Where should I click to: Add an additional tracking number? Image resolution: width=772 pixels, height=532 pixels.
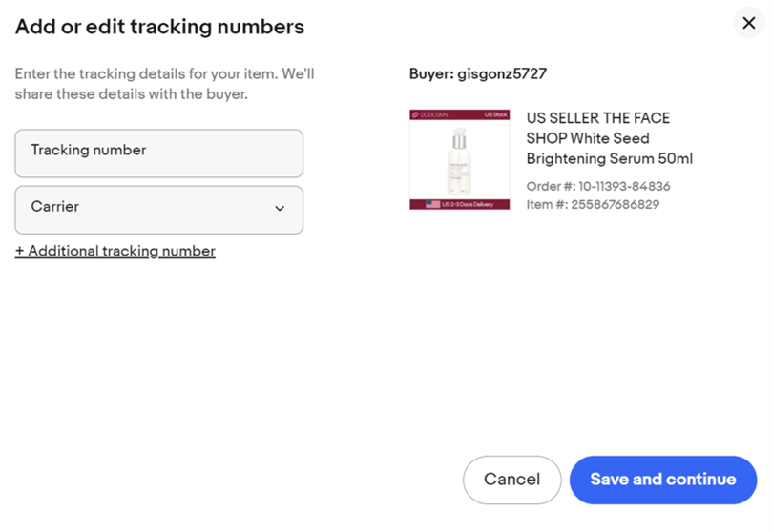pyautogui.click(x=115, y=251)
